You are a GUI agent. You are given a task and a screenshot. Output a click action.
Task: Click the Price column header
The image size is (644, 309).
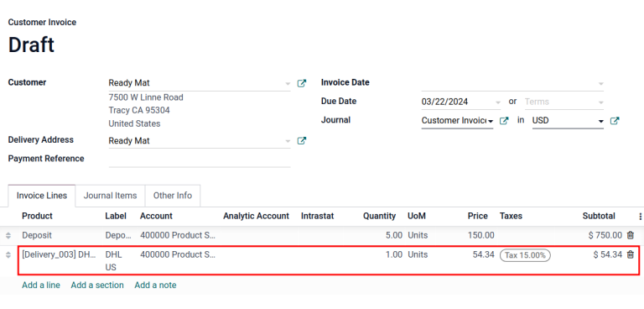[x=478, y=216]
